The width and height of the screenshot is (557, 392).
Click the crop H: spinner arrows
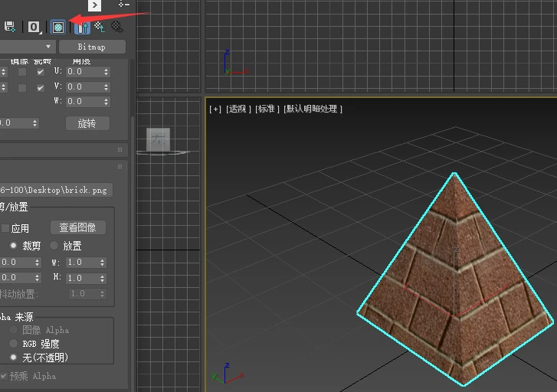pyautogui.click(x=103, y=278)
